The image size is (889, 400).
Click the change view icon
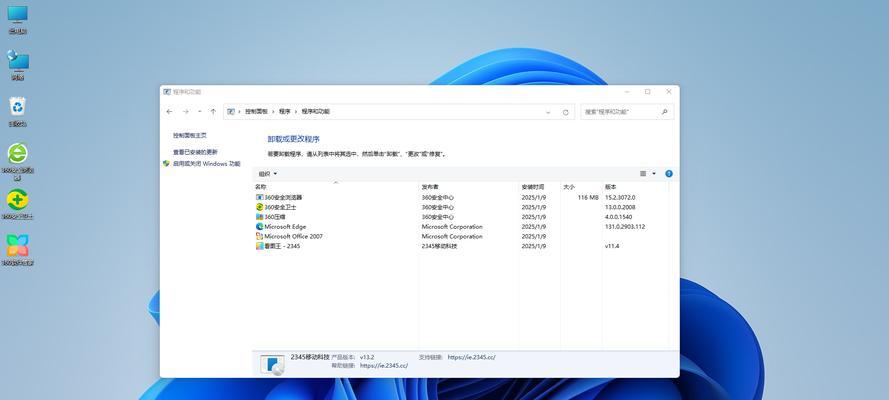[643, 174]
